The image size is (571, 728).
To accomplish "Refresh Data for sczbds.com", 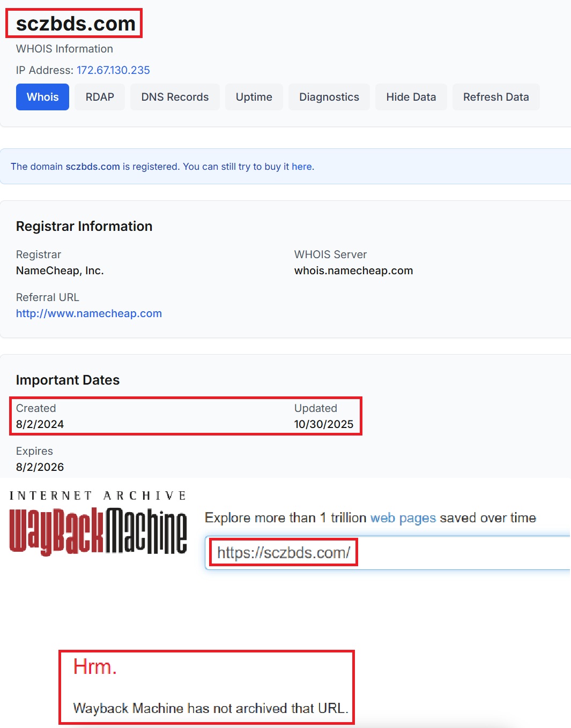I will point(496,97).
